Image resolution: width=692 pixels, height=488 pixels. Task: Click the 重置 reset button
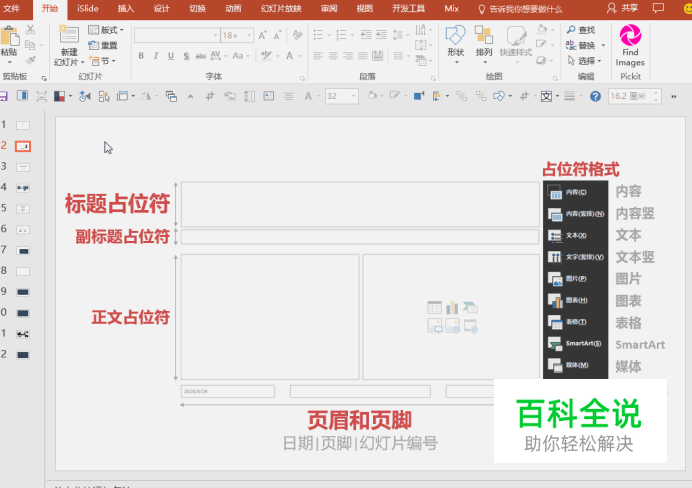(x=103, y=45)
